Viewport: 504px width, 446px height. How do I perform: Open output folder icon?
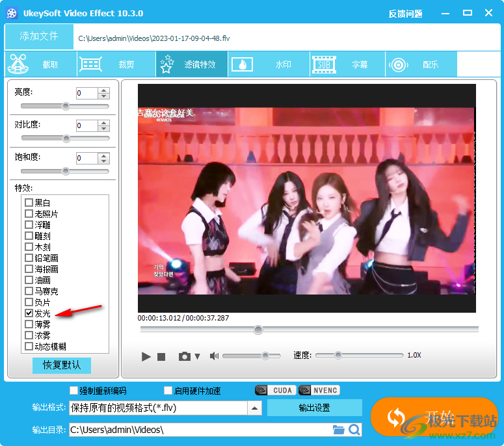click(338, 430)
